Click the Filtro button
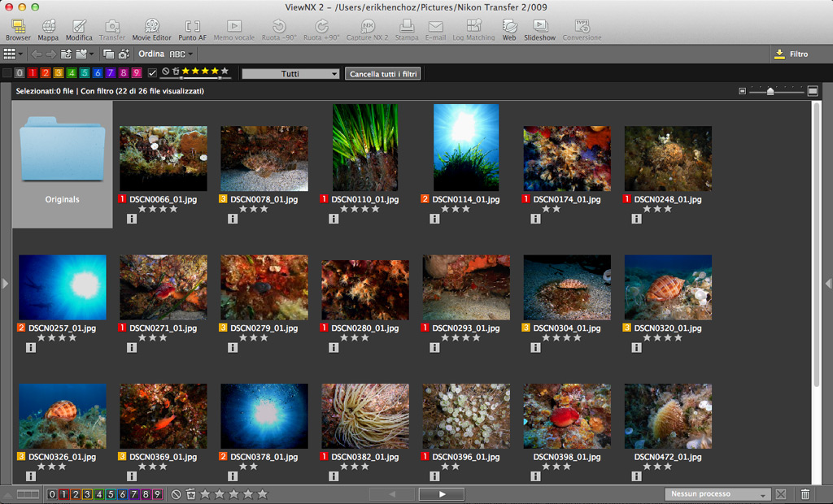Image resolution: width=833 pixels, height=504 pixels. [791, 54]
